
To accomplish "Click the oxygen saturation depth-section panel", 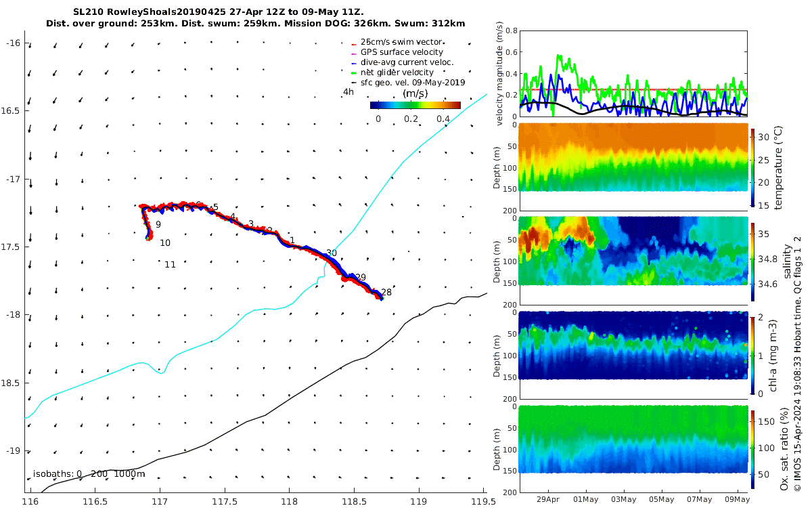I will tap(633, 449).
